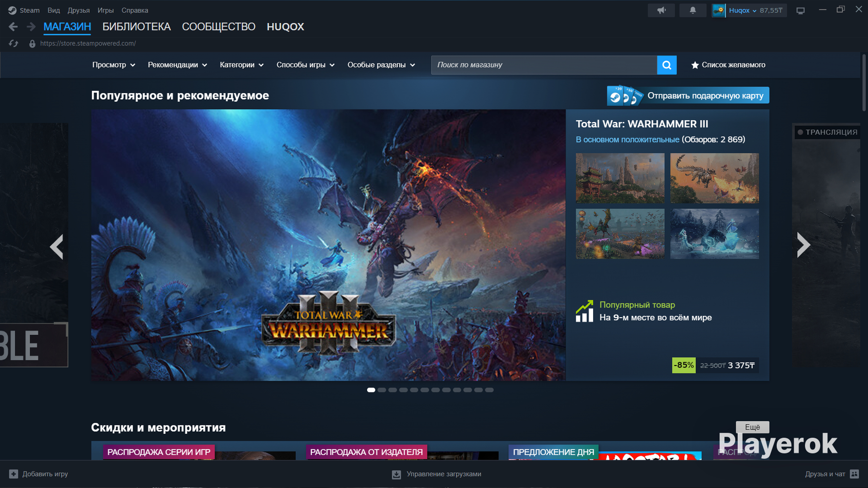Click the Huqox profile avatar
The height and width of the screenshot is (488, 868).
click(719, 10)
